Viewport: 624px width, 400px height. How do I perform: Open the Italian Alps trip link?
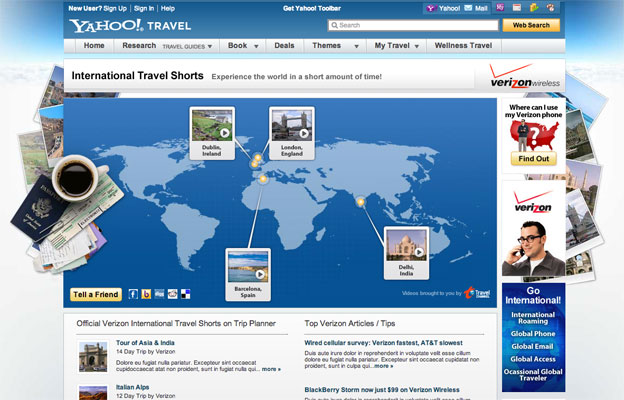133,387
